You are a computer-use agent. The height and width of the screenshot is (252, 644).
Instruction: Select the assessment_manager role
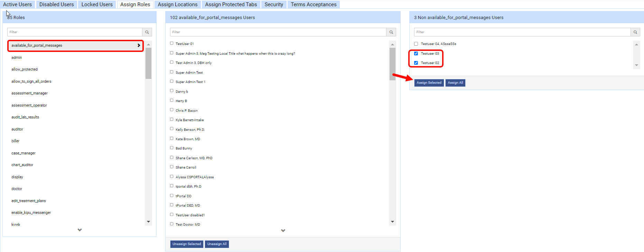(x=30, y=93)
